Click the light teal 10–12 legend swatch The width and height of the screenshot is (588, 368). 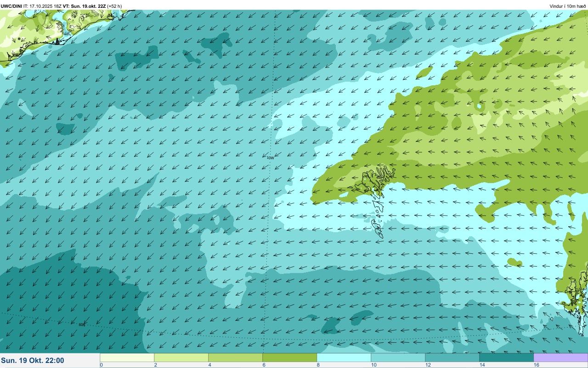[x=398, y=357]
